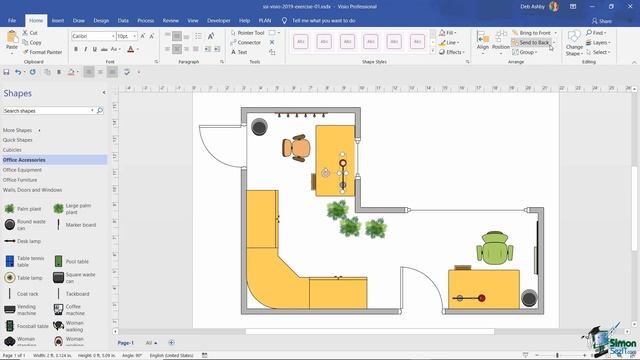640x360 pixels.
Task: Click the Redo icon
Action: pyautogui.click(x=32, y=72)
